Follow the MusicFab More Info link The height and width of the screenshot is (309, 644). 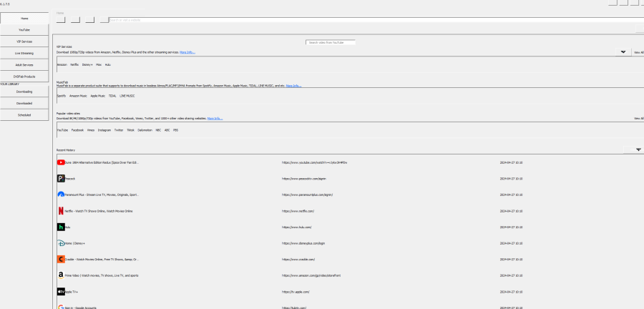pos(293,86)
